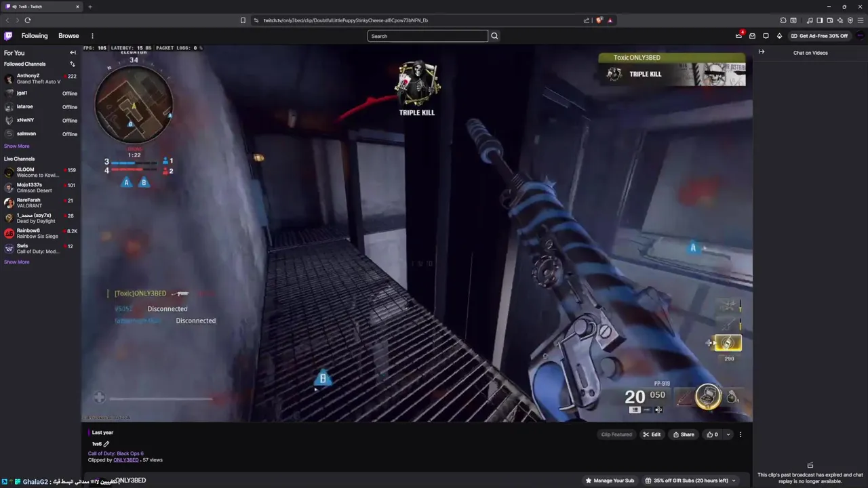Image resolution: width=868 pixels, height=488 pixels.
Task: Toggle the browser sidebar panel
Action: click(819, 20)
